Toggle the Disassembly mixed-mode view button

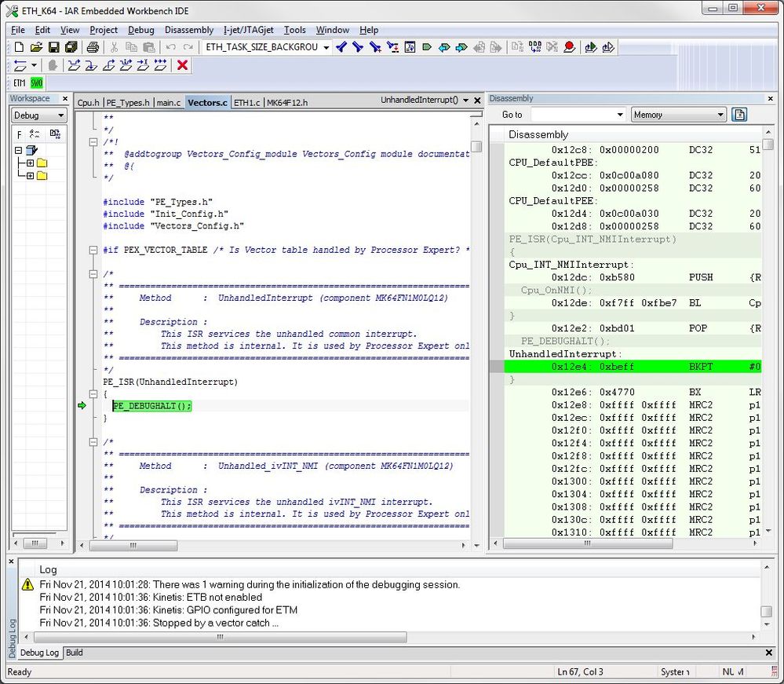[739, 115]
